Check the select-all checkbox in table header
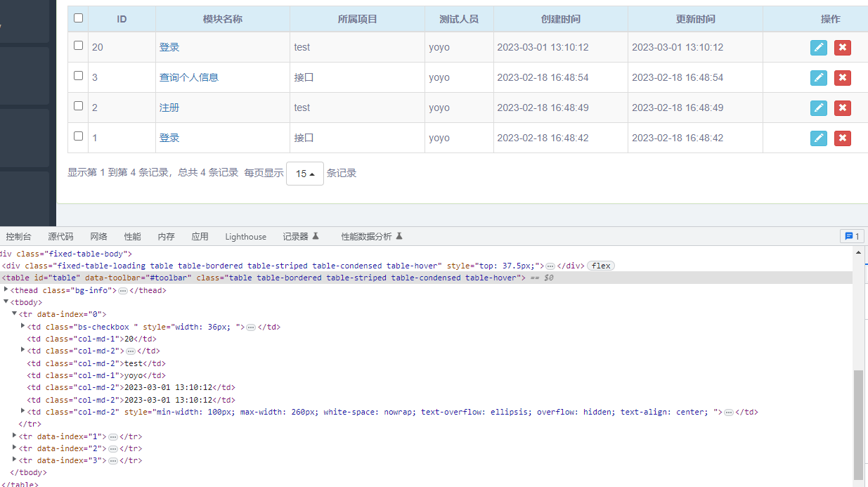The height and width of the screenshot is (487, 868). pos(78,18)
